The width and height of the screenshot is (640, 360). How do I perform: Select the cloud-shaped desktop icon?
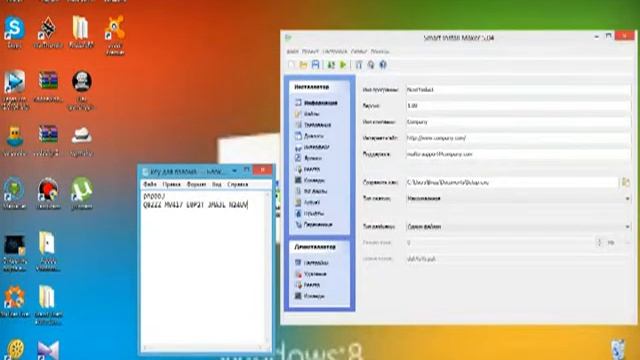[x=82, y=142]
